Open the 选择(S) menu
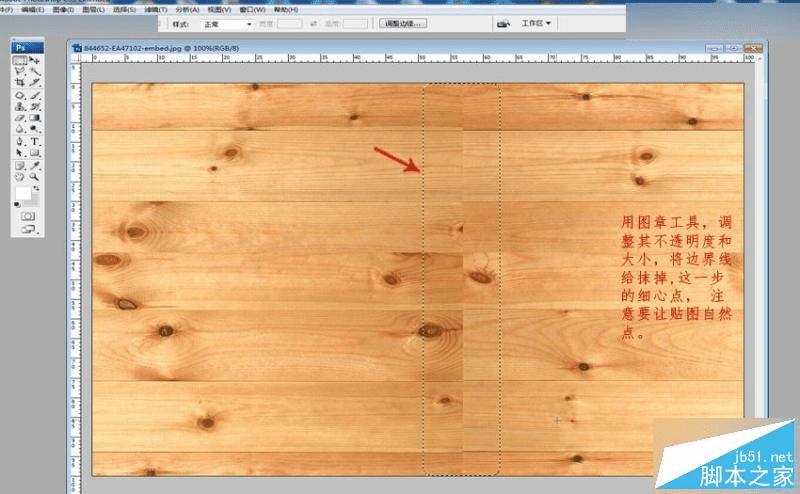The width and height of the screenshot is (800, 494). [124, 10]
